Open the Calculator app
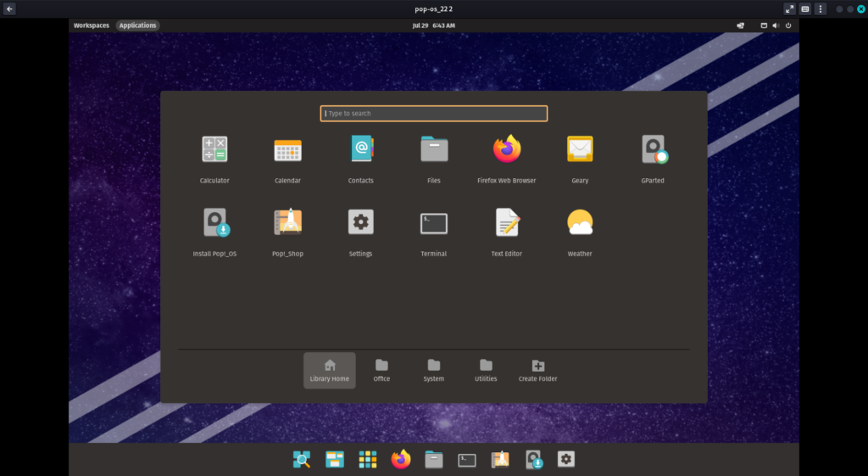868x476 pixels. (x=214, y=150)
